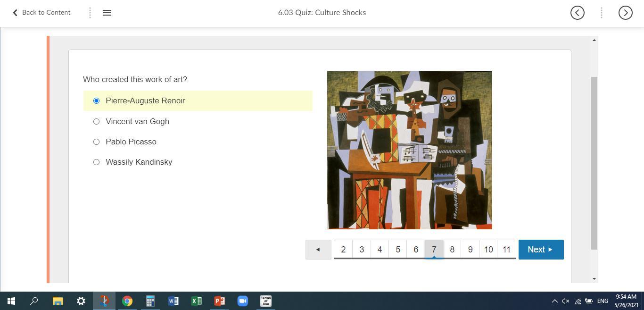644x310 pixels.
Task: Jump to question 3
Action: tap(362, 250)
